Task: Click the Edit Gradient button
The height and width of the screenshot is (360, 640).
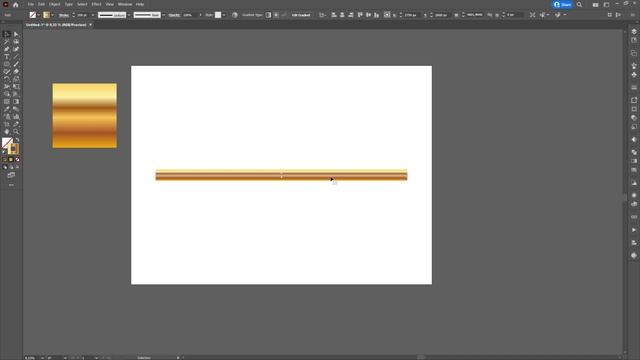Action: tap(301, 15)
